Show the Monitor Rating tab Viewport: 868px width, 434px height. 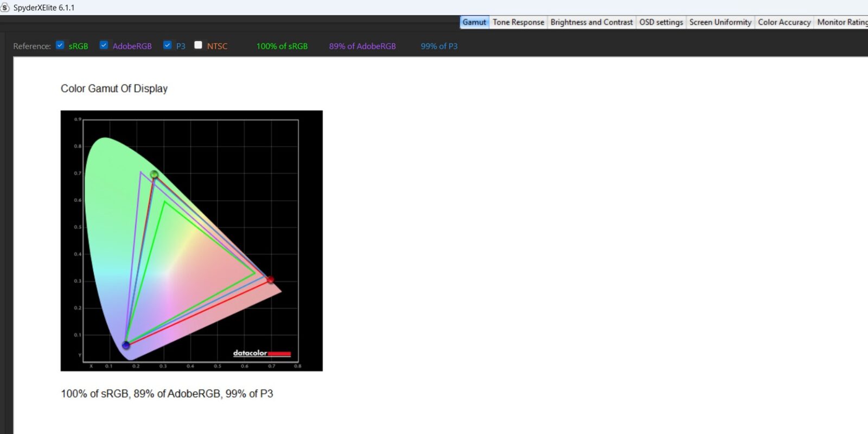pos(842,22)
